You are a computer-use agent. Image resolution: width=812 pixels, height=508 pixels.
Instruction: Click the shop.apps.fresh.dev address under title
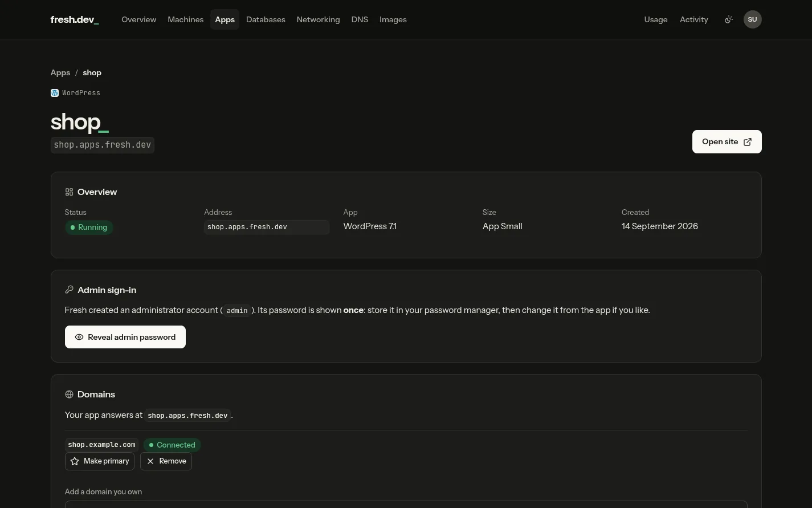tap(103, 145)
